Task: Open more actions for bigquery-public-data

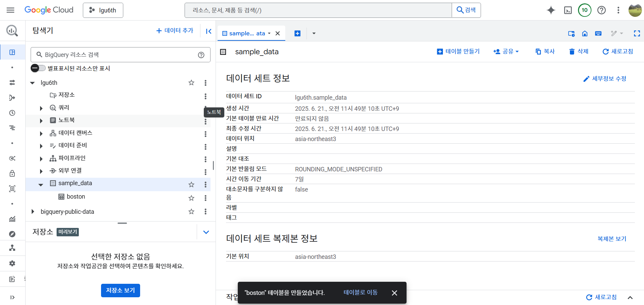Action: (205, 211)
